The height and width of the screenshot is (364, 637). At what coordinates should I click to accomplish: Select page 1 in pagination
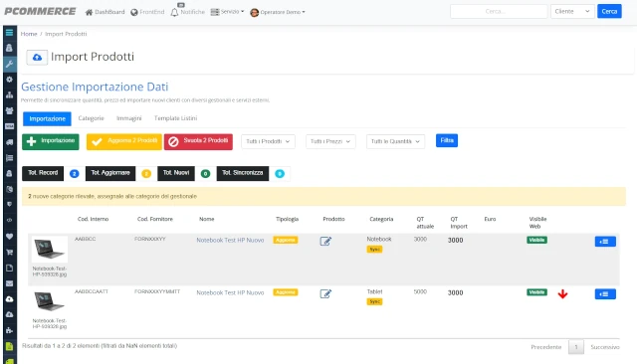pos(575,347)
